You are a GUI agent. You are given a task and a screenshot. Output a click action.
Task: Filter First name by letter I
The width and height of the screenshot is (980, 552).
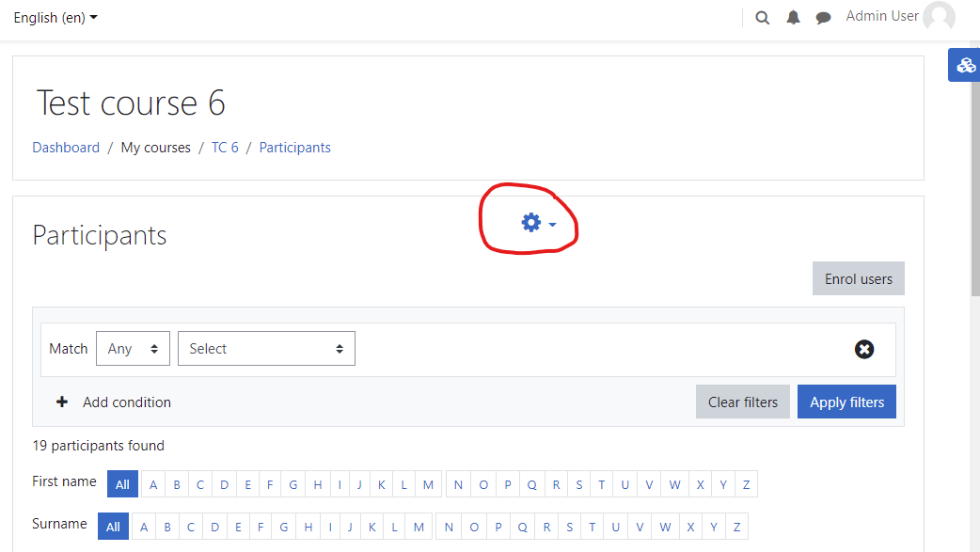[340, 484]
